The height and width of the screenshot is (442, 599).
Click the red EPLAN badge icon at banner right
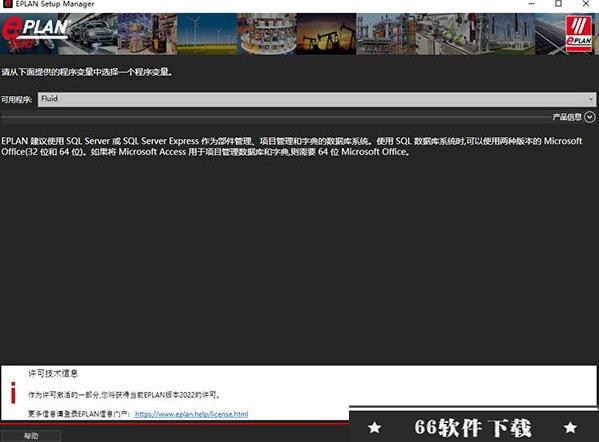(579, 34)
